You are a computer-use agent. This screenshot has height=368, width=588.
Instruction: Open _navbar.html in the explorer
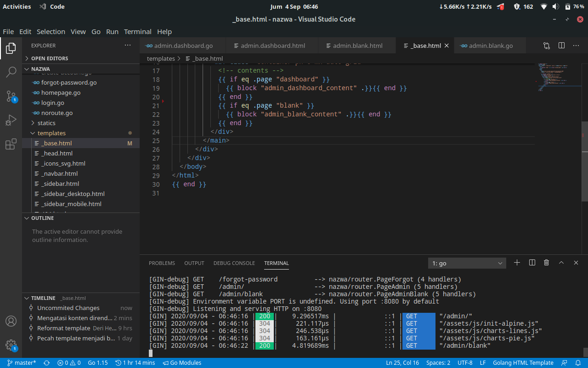[x=81, y=173]
